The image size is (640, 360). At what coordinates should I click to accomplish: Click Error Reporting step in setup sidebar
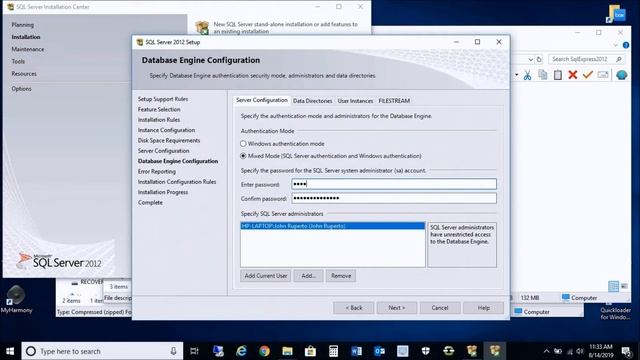[157, 171]
